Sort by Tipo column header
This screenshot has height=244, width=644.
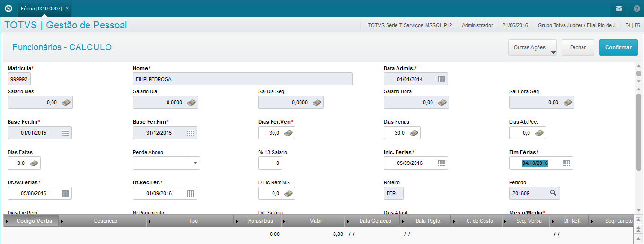point(190,221)
